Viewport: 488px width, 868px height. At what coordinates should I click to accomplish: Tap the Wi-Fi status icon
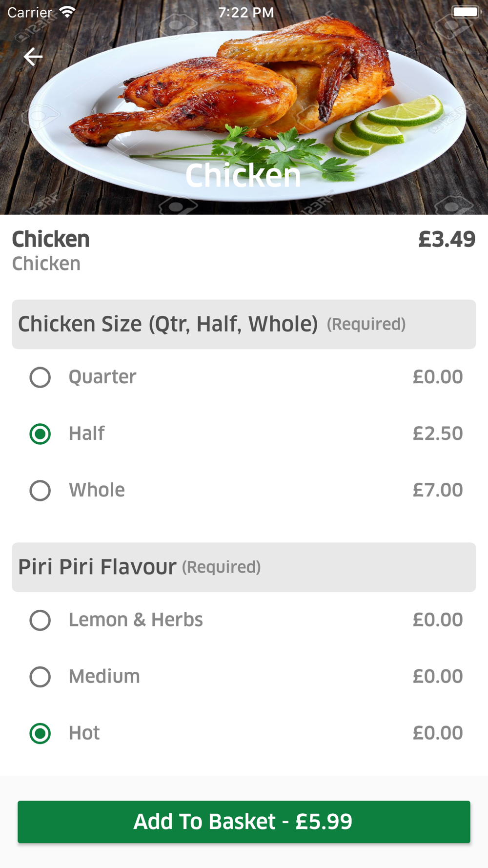pos(67,12)
